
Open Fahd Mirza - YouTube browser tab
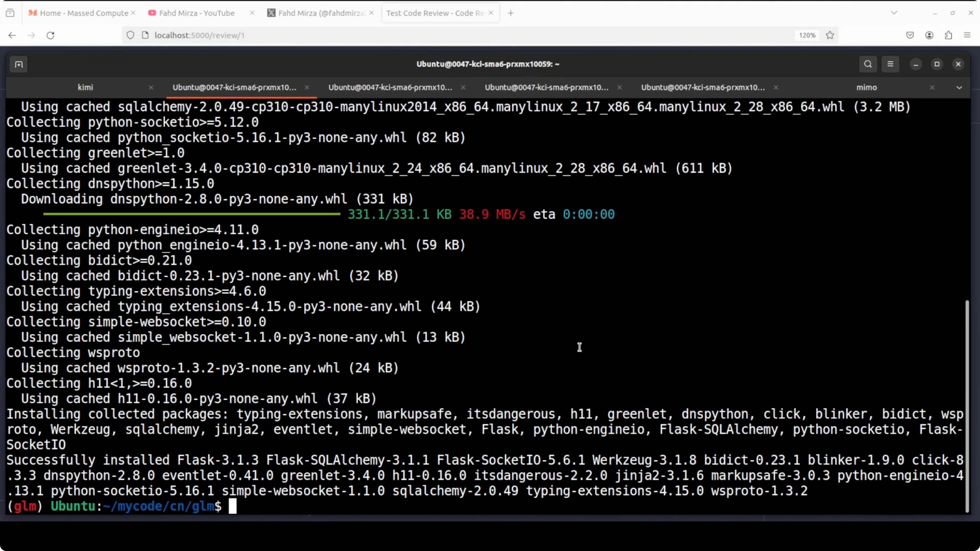(196, 13)
